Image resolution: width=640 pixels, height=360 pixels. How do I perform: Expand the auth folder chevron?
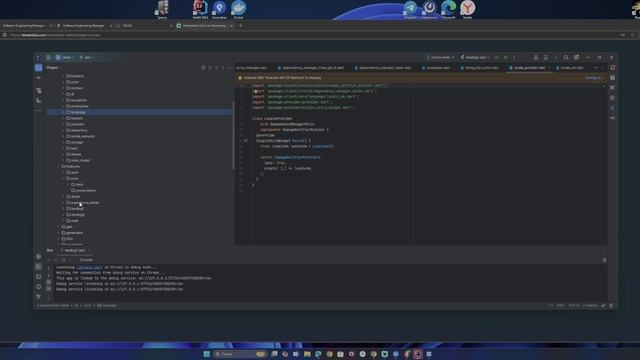(x=63, y=172)
